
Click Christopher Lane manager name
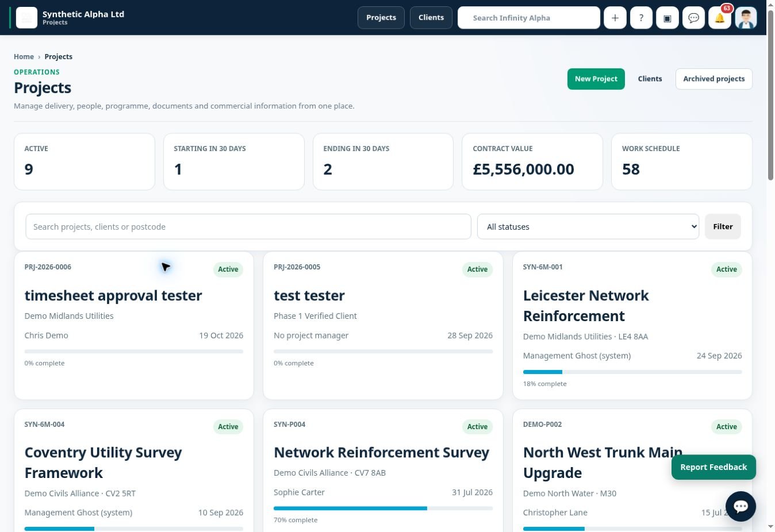coord(555,512)
